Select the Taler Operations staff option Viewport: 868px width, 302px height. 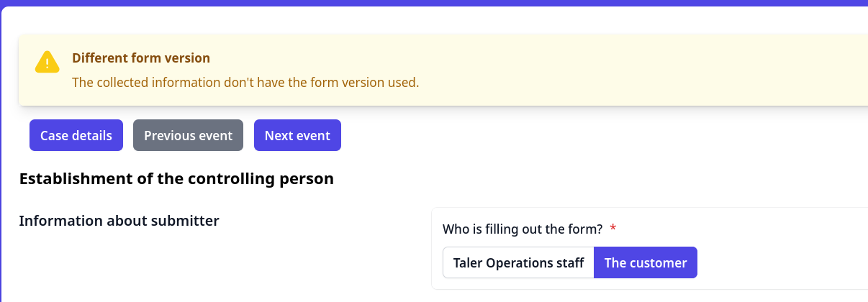tap(518, 262)
